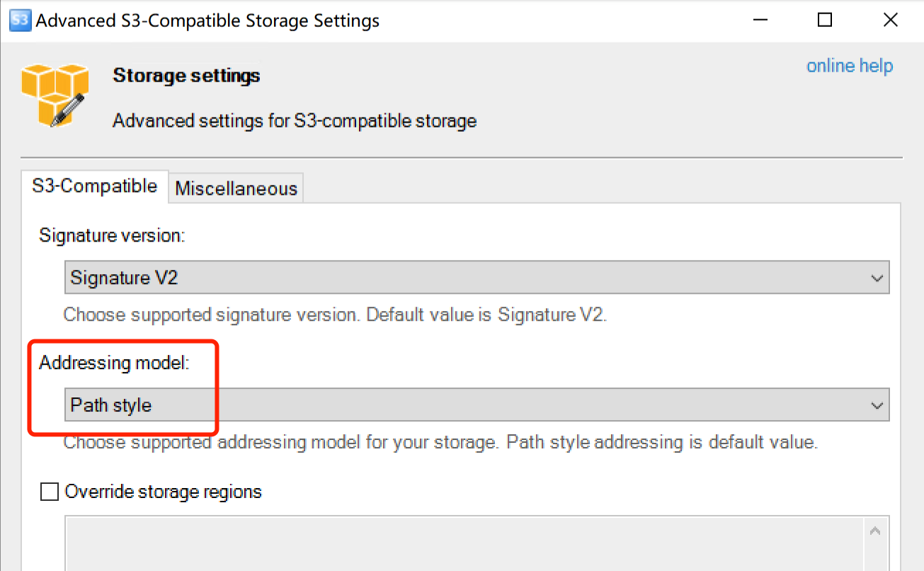Click the regions list scrollbar up arrow
The image size is (924, 571).
877,531
